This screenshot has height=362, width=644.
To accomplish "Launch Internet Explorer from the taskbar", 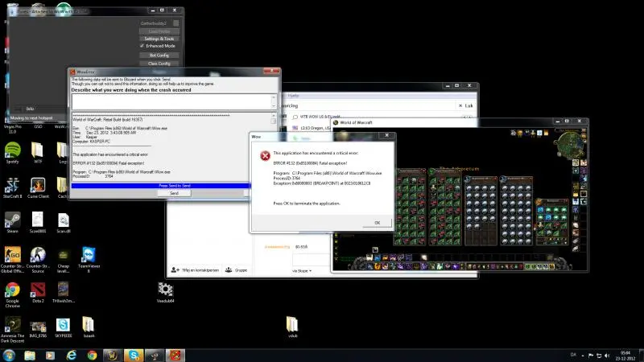I will tap(71, 356).
